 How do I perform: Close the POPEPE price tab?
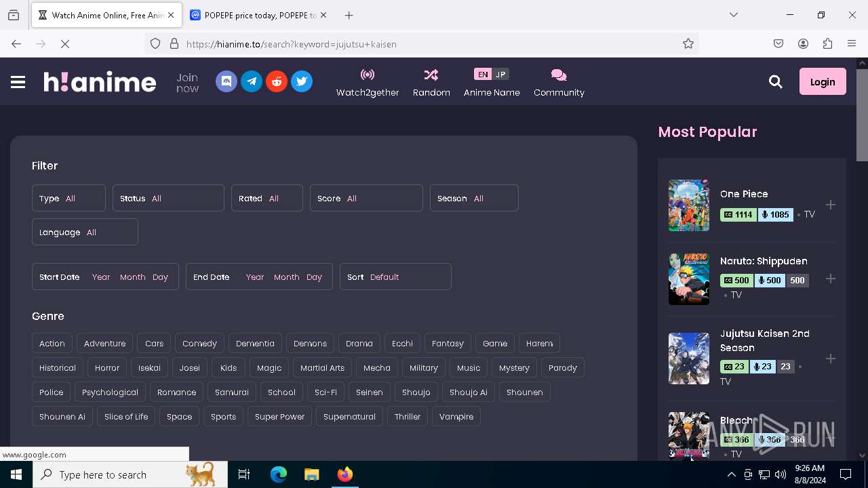(x=323, y=15)
